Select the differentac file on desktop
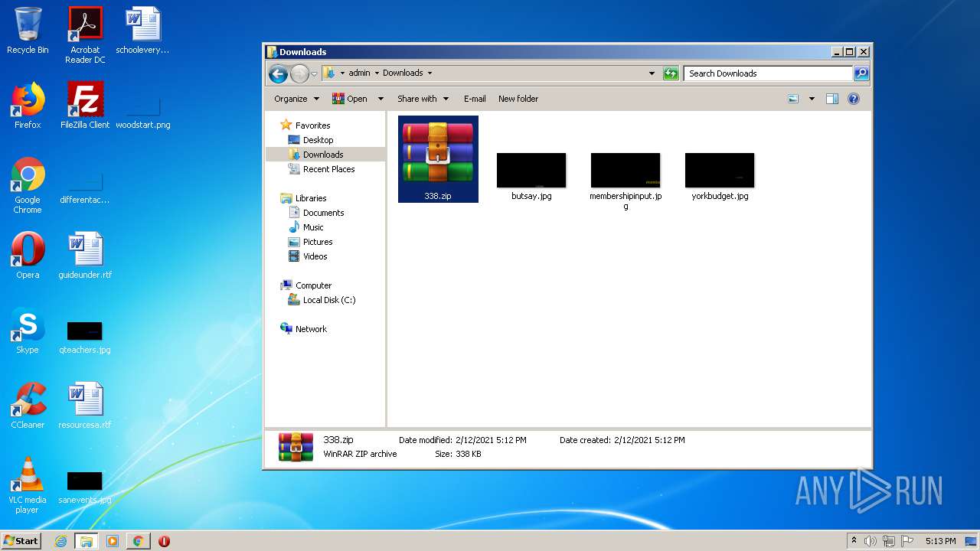 coord(85,188)
